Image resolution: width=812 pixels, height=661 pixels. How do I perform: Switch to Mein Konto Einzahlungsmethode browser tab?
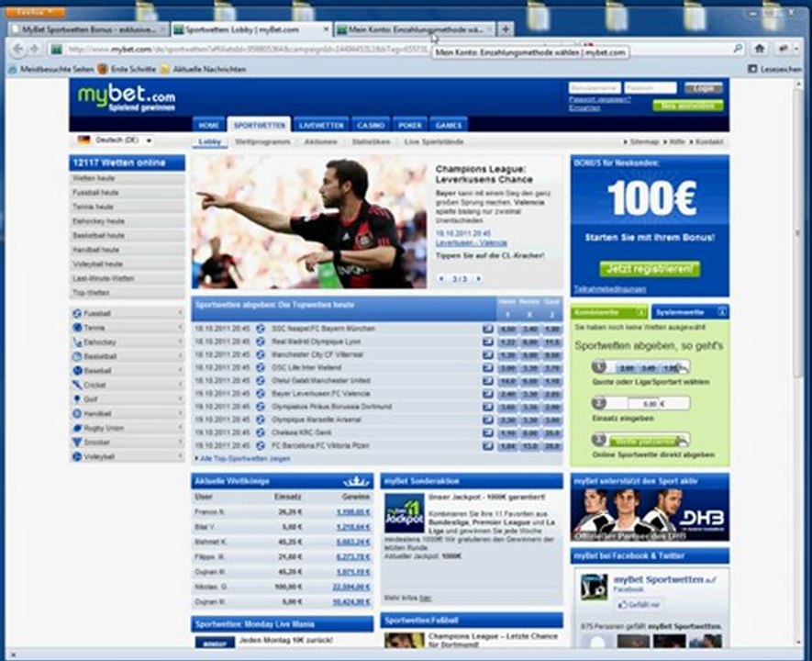coord(416,29)
